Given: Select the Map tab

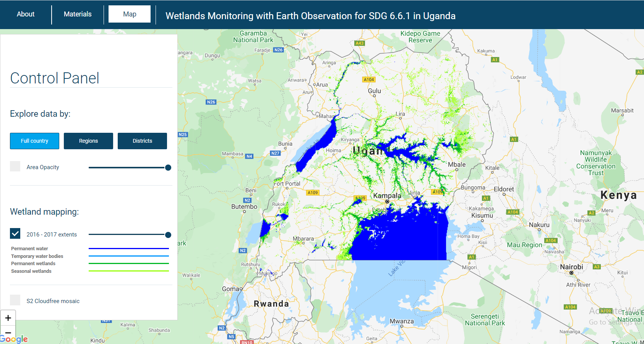Looking at the screenshot, I should [x=130, y=14].
